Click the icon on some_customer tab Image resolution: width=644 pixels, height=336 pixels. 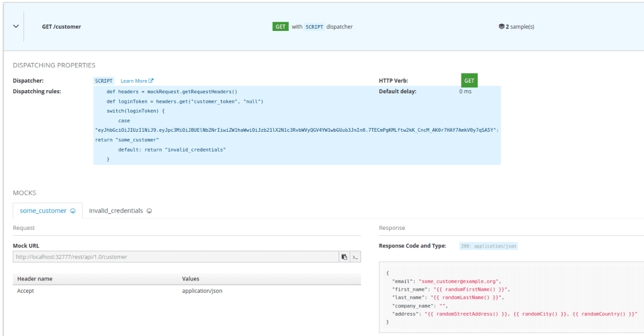click(x=73, y=211)
